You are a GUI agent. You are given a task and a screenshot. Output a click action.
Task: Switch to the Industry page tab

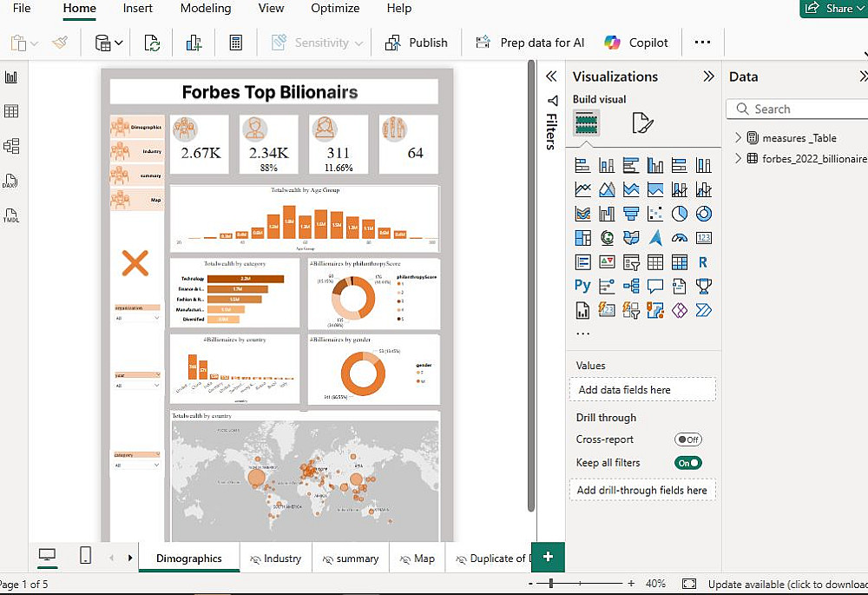[276, 559]
